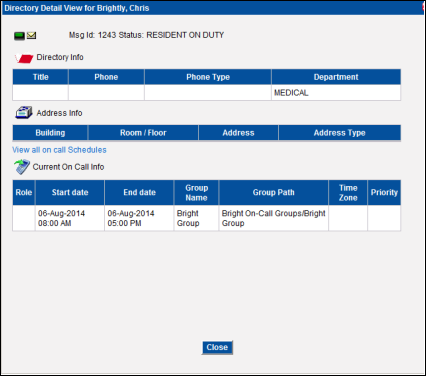This screenshot has height=376, width=426.
Task: Select the Building column header
Action: pos(50,133)
